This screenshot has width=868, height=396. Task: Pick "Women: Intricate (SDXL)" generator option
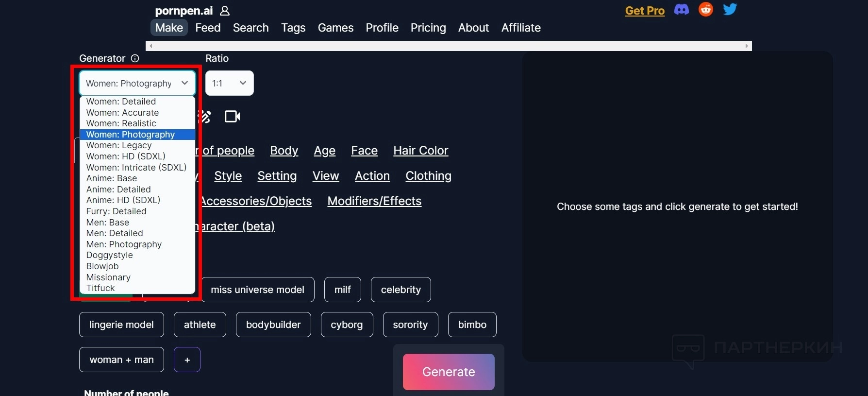coord(137,168)
